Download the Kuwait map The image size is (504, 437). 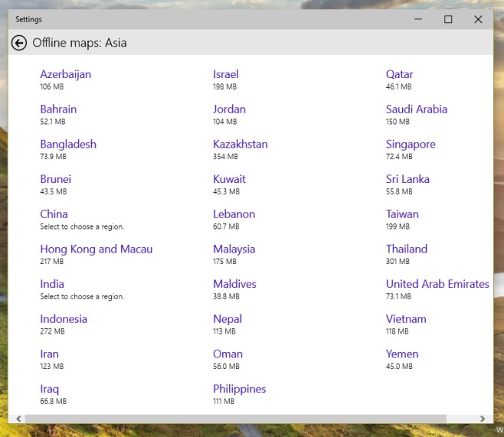point(229,179)
